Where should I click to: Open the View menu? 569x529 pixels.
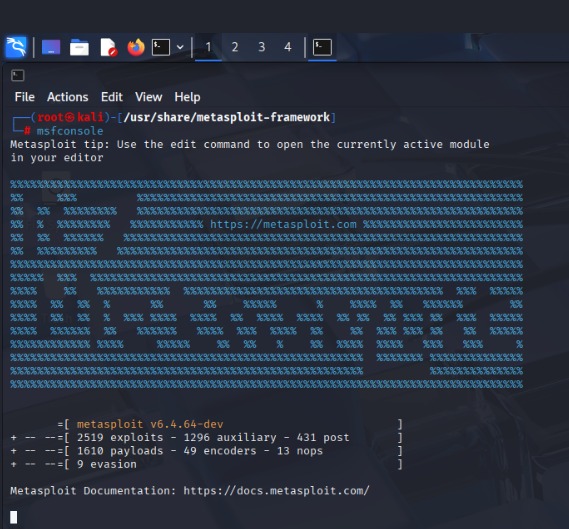click(x=148, y=97)
